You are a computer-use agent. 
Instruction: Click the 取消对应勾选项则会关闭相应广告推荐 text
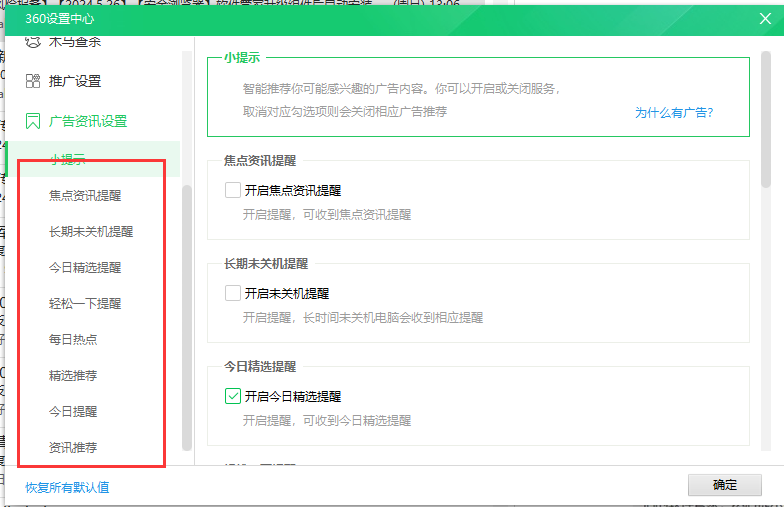coord(345,112)
